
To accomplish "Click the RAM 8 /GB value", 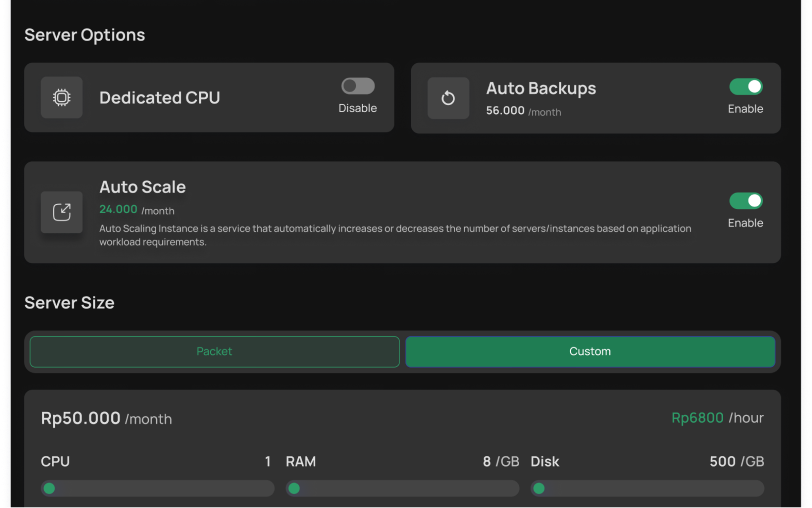I will tap(500, 462).
